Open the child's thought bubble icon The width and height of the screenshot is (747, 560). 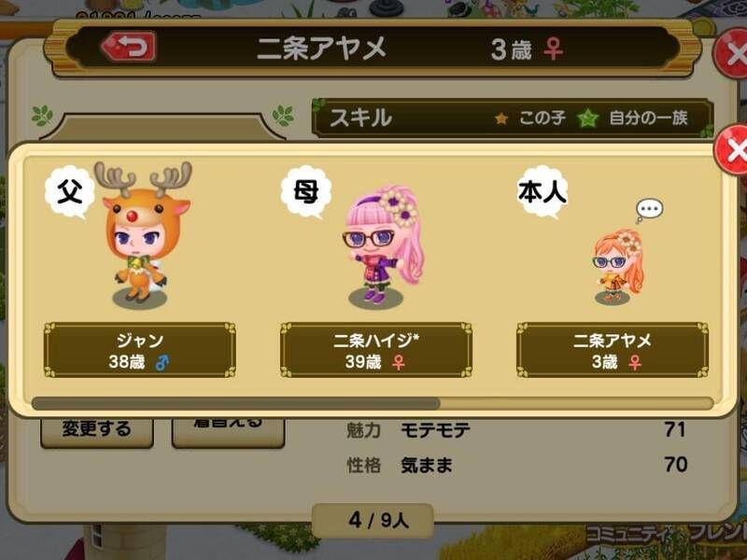pyautogui.click(x=649, y=210)
